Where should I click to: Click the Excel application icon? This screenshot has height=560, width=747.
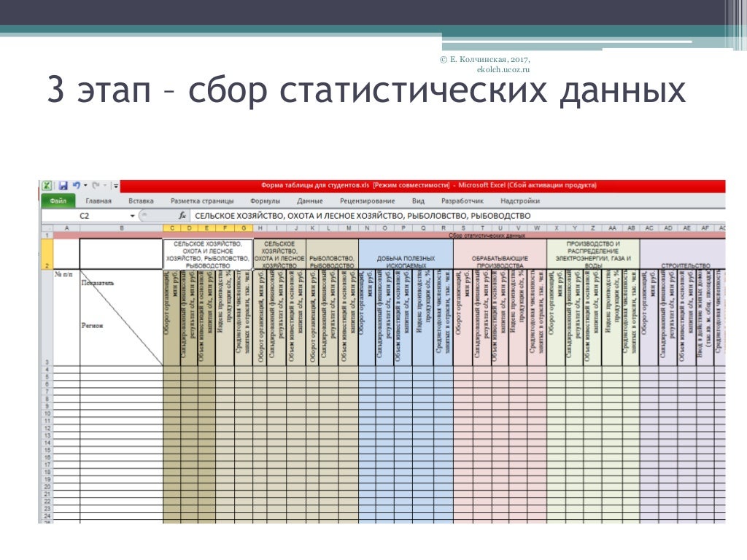47,186
